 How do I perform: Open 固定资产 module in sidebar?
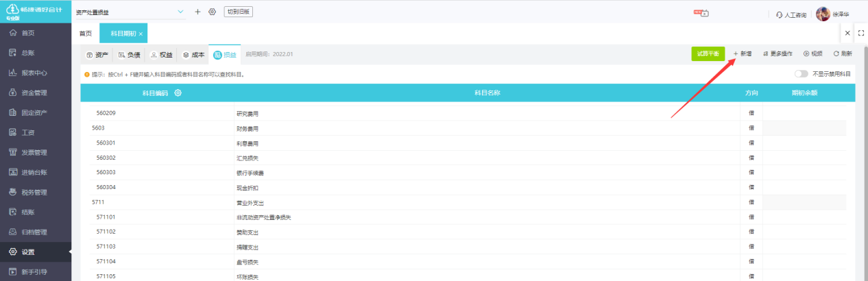[x=34, y=112]
